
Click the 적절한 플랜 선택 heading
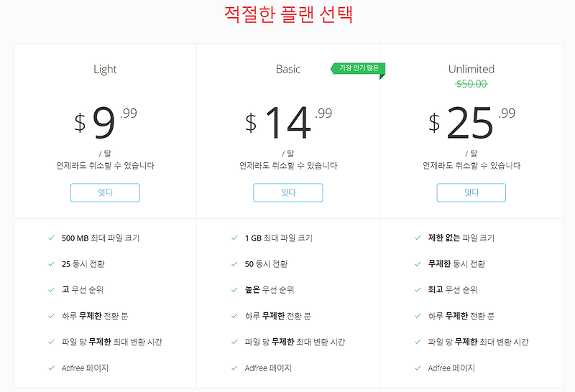288,14
